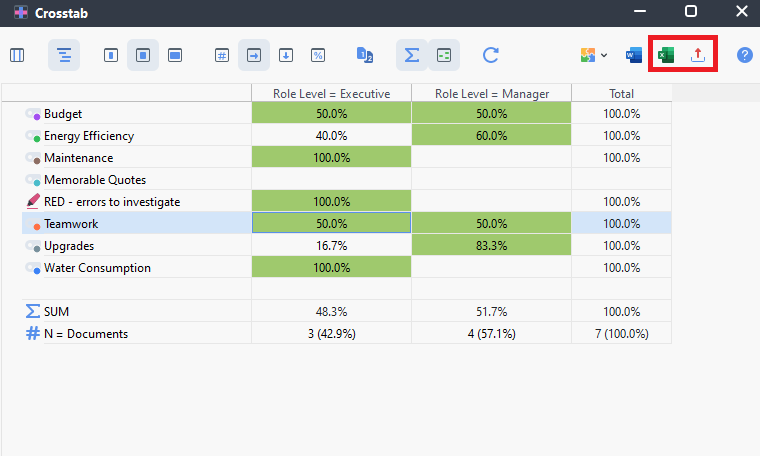Click the Crosstab app icon in title bar

[21, 12]
